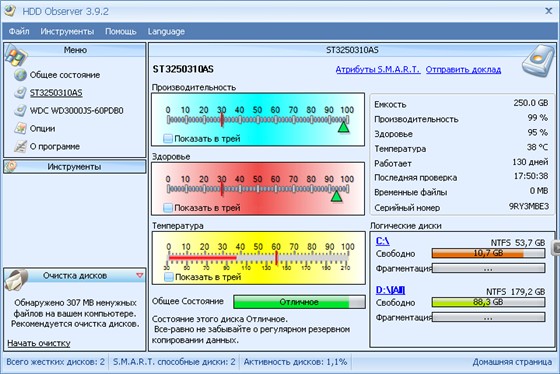Image resolution: width=560 pixels, height=374 pixels.
Task: Enable Показать в трей under Производительность
Action: pyautogui.click(x=168, y=139)
